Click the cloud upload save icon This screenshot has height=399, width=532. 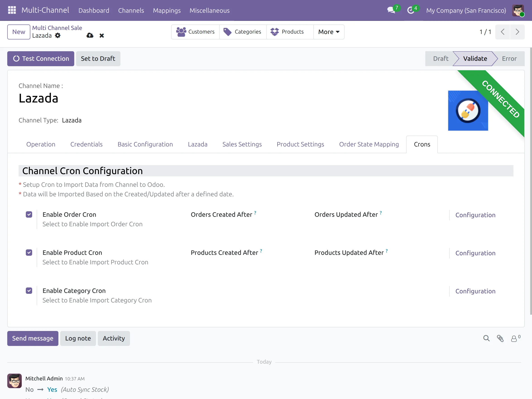click(90, 36)
